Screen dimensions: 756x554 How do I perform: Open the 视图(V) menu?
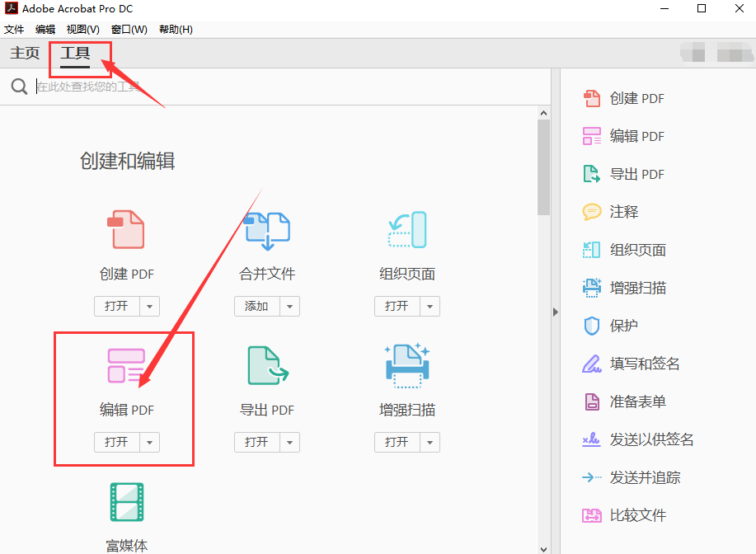point(83,30)
